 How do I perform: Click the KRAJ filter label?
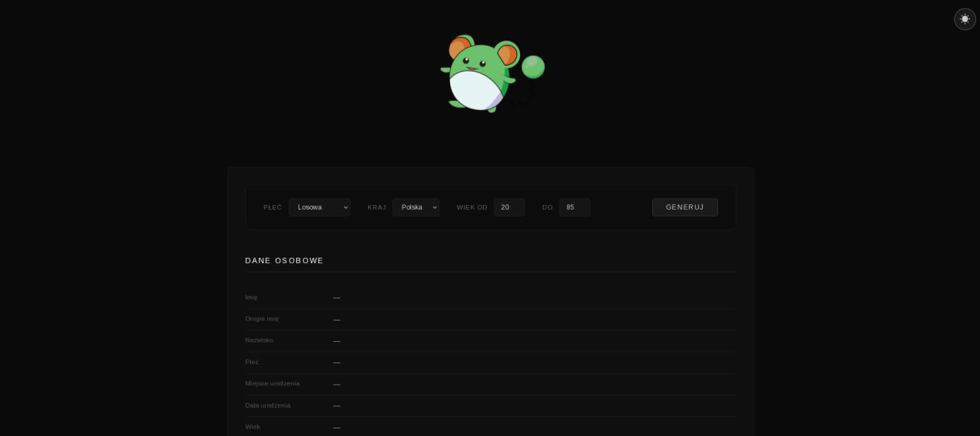tap(377, 207)
